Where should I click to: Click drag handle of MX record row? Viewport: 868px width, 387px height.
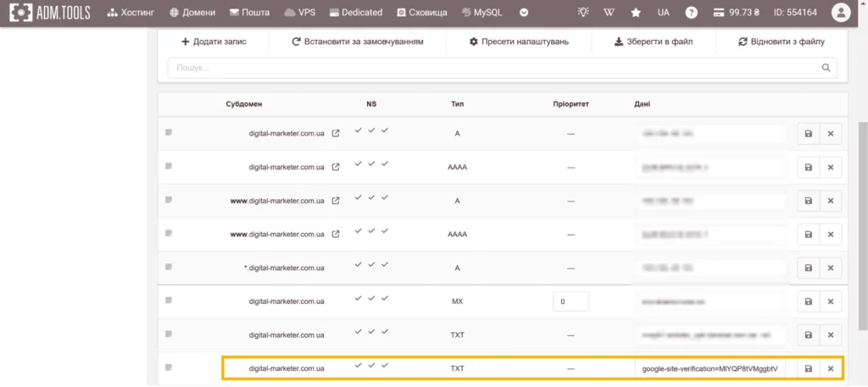click(x=169, y=301)
